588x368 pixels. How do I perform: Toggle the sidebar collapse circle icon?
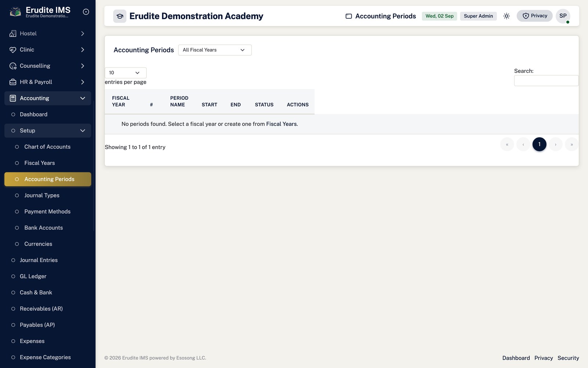[86, 12]
